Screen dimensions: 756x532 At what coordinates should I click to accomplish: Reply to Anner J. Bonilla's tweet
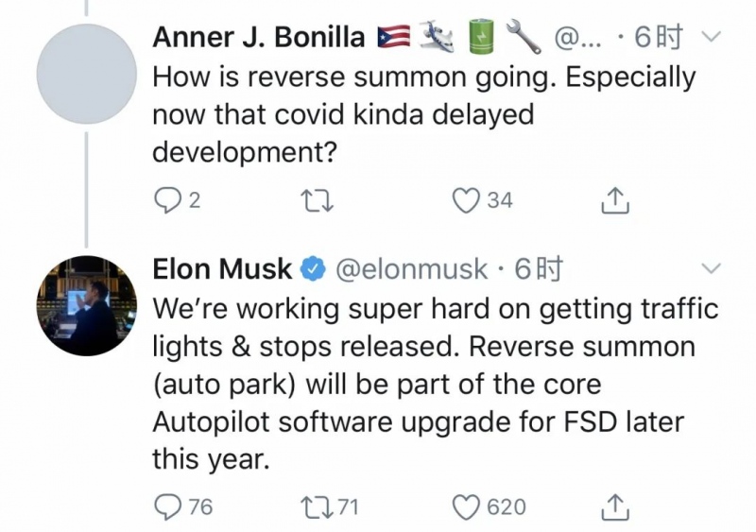pyautogui.click(x=167, y=199)
